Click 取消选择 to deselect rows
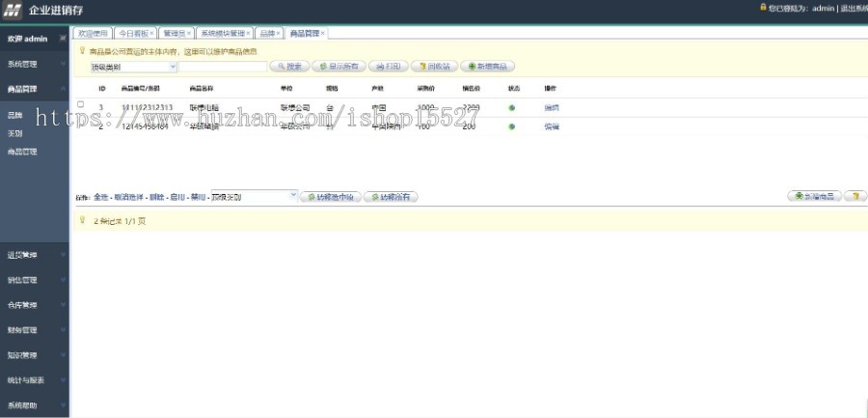868x418 pixels. pyautogui.click(x=127, y=197)
